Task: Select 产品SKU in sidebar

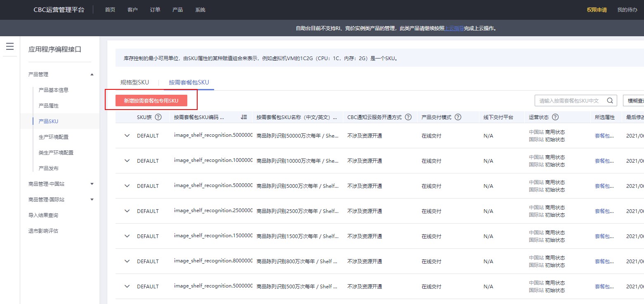Action: pos(48,121)
